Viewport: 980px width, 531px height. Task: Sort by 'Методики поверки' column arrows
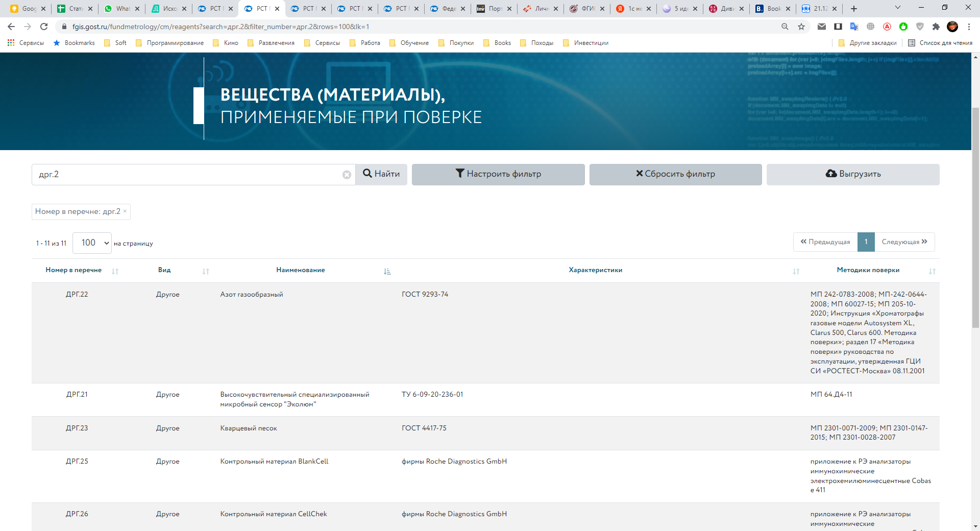pyautogui.click(x=932, y=271)
